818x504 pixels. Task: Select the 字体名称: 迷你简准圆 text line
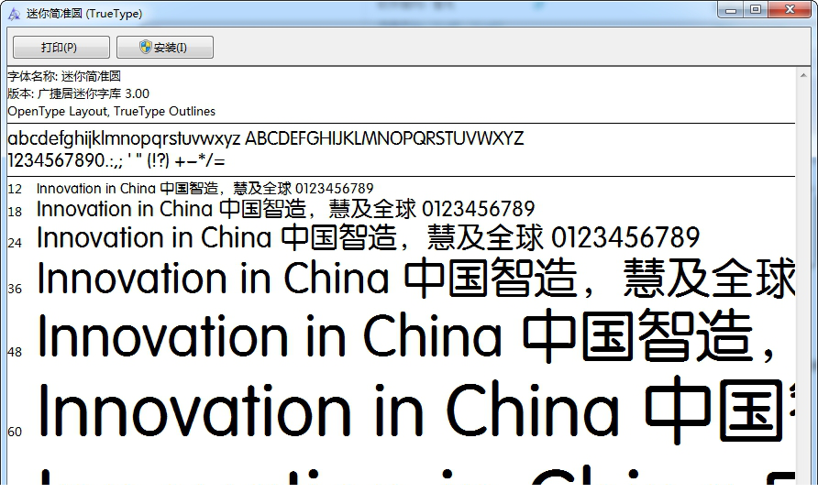(64, 76)
